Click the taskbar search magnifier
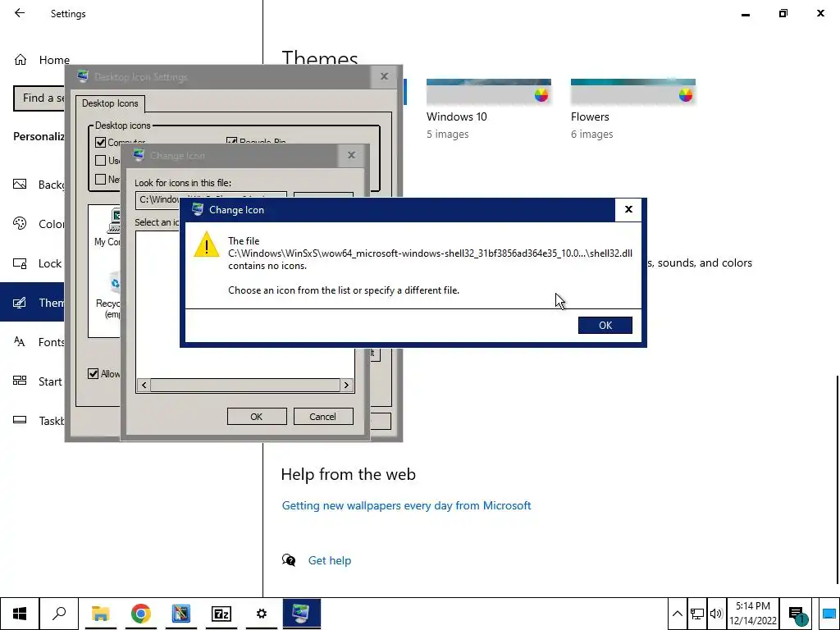 [59, 614]
